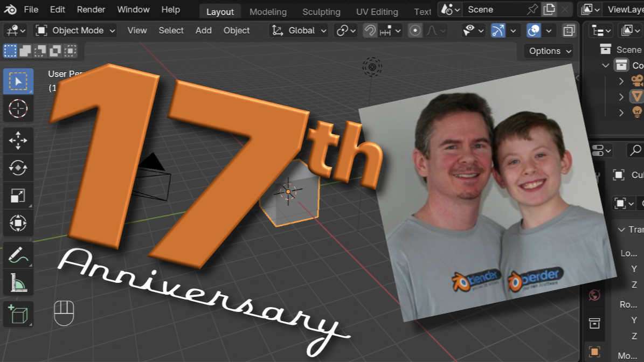Viewport: 644px width, 362px height.
Task: Delete the current scene
Action: (565, 10)
